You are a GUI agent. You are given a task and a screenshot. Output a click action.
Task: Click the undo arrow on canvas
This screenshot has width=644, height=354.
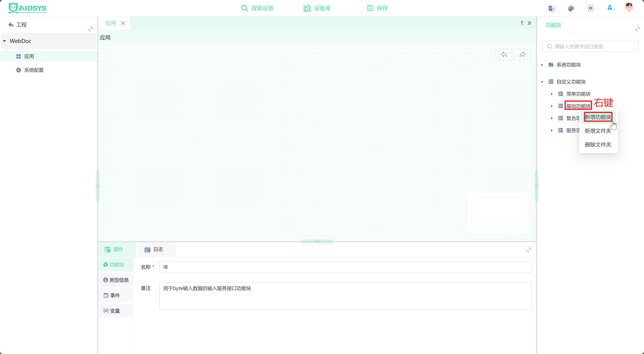click(504, 54)
